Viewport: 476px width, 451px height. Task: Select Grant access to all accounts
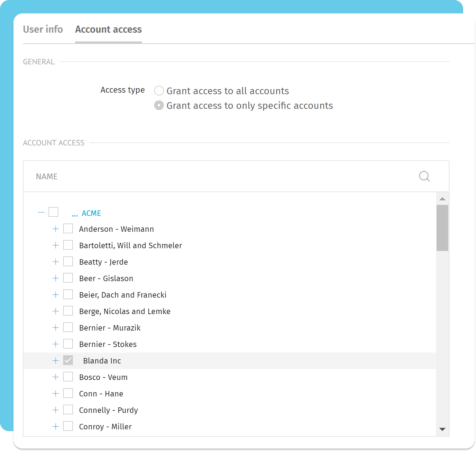coord(159,91)
